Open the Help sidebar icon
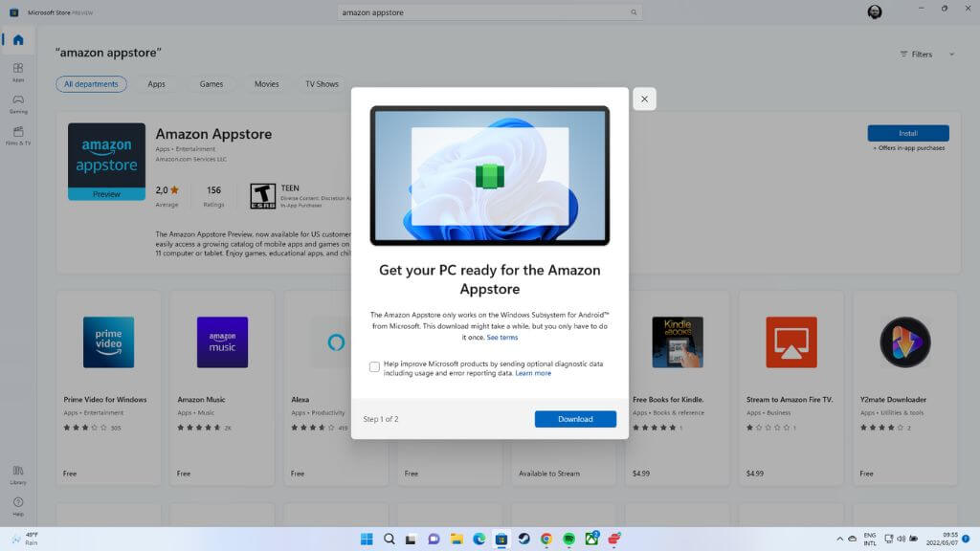Image resolution: width=980 pixels, height=551 pixels. 18,506
